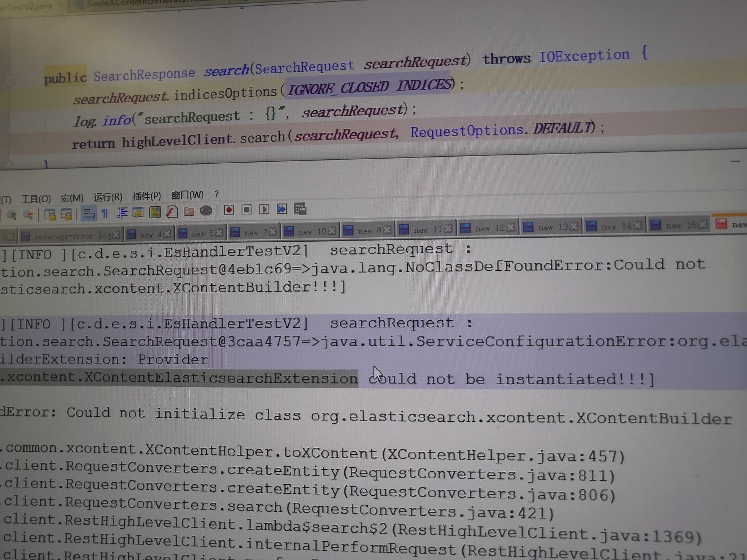This screenshot has width=747, height=560.
Task: Click the Zoom Out toolbar icon
Action: (28, 214)
